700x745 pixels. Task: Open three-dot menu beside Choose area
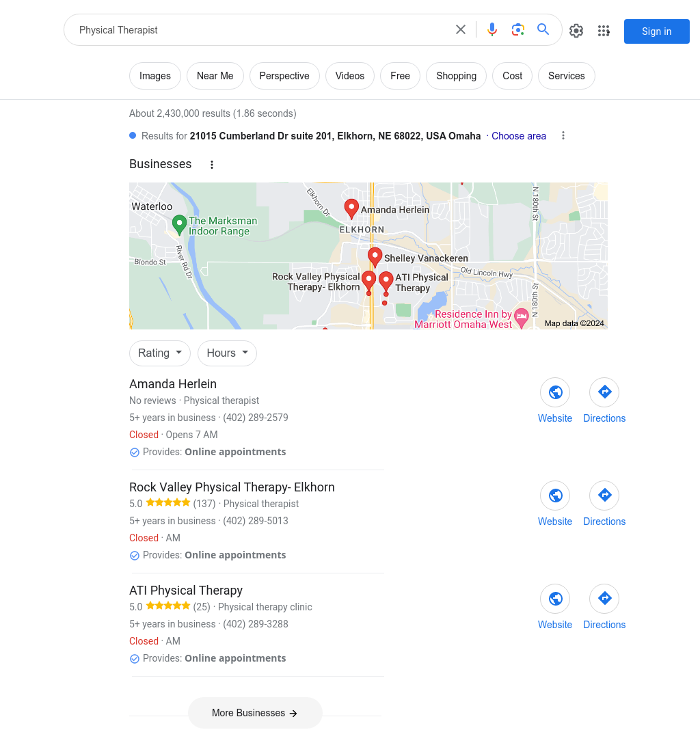[x=563, y=136]
